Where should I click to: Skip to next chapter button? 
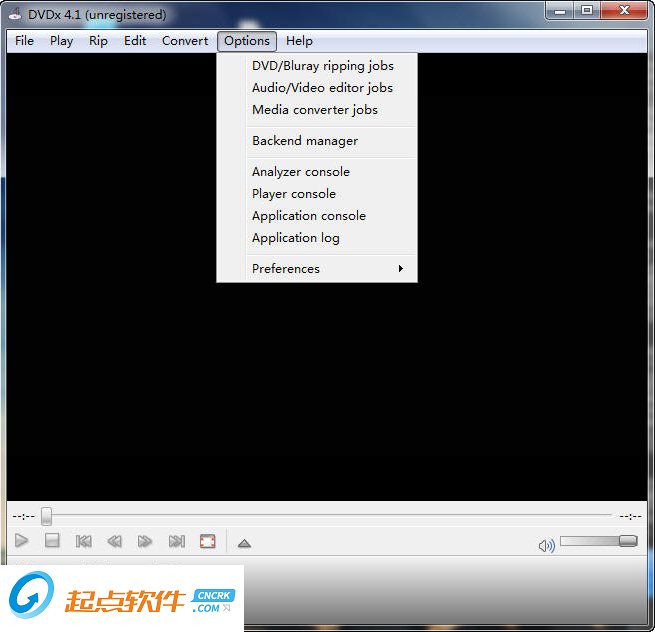pyautogui.click(x=177, y=541)
